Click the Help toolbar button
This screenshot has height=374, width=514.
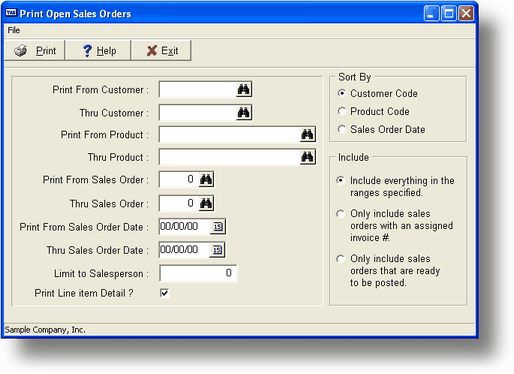click(x=98, y=51)
